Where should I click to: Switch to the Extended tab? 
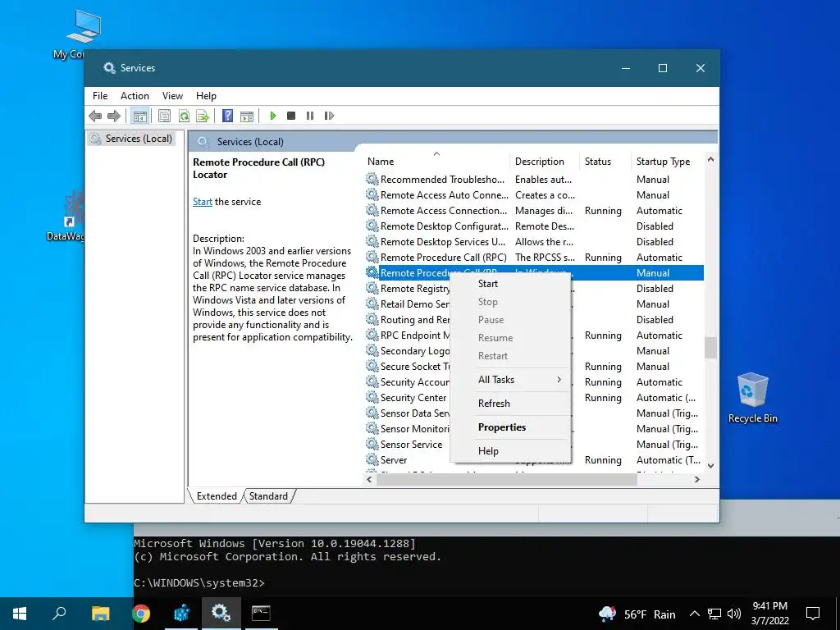pyautogui.click(x=217, y=496)
